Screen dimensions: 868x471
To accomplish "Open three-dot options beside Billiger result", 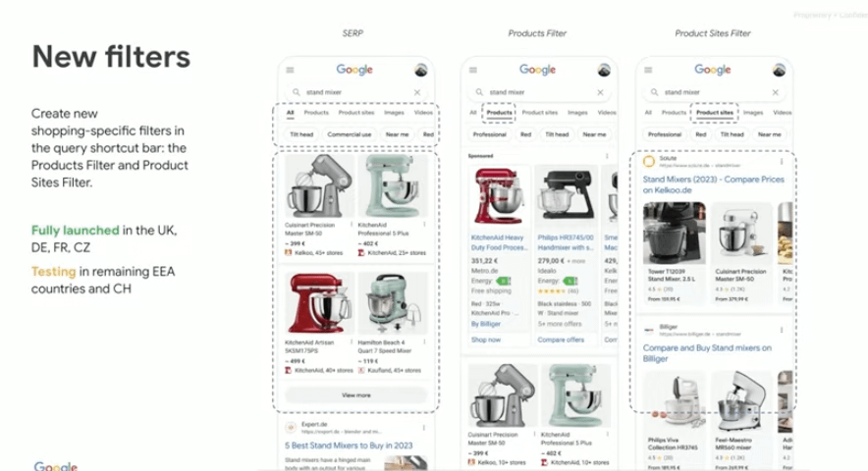I will click(x=782, y=330).
